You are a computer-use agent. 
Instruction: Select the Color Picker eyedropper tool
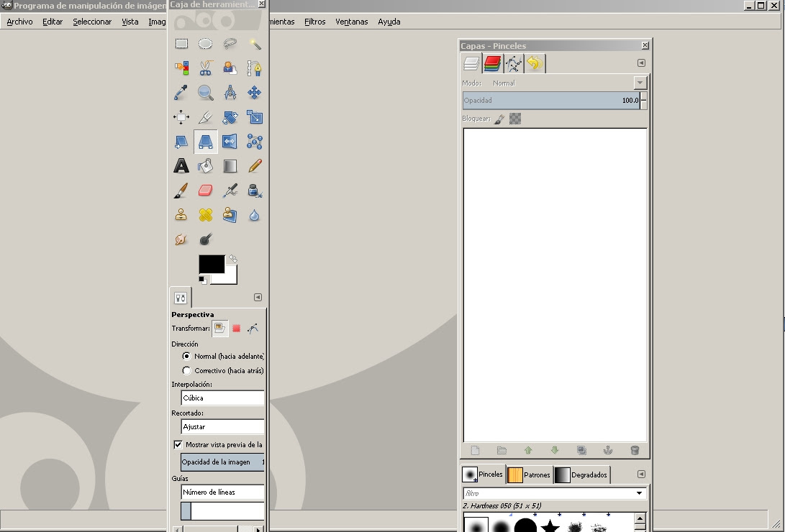pyautogui.click(x=181, y=93)
